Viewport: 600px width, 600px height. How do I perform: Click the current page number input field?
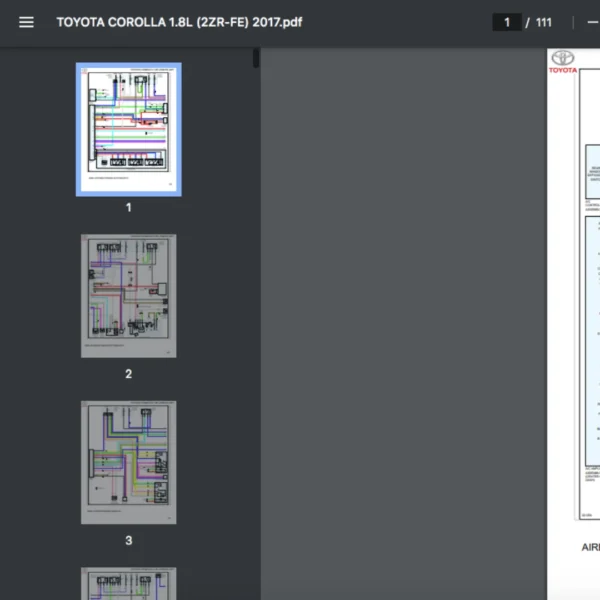[x=507, y=22]
